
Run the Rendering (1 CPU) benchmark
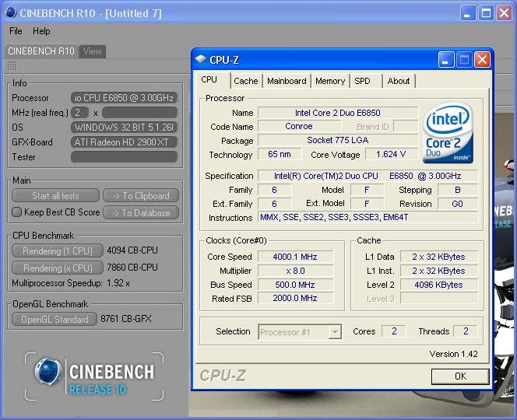58,251
